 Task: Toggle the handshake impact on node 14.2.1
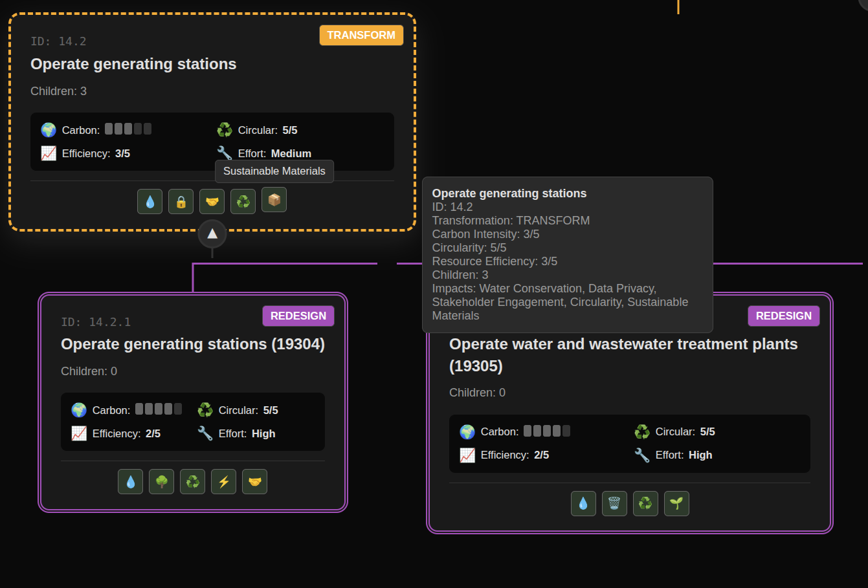[x=254, y=481]
